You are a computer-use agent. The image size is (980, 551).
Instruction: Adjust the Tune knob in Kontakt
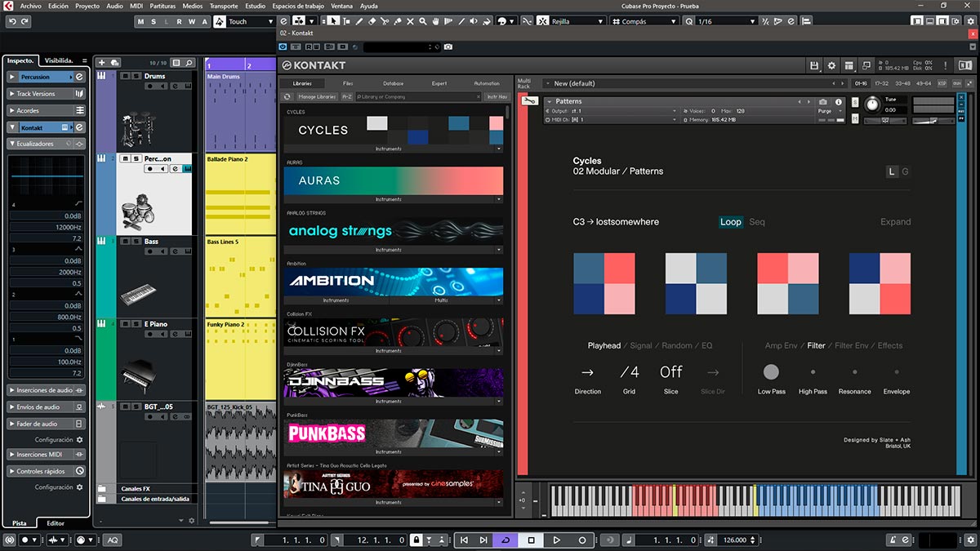click(873, 104)
